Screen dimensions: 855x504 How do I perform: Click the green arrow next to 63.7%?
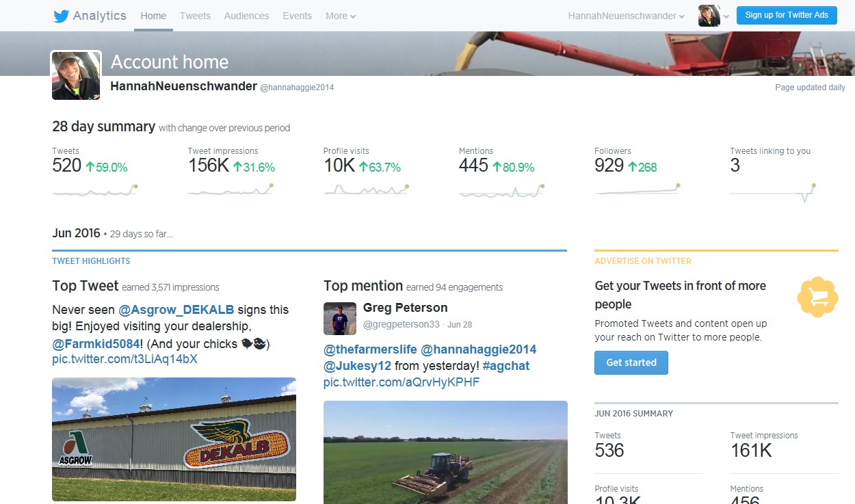[363, 167]
